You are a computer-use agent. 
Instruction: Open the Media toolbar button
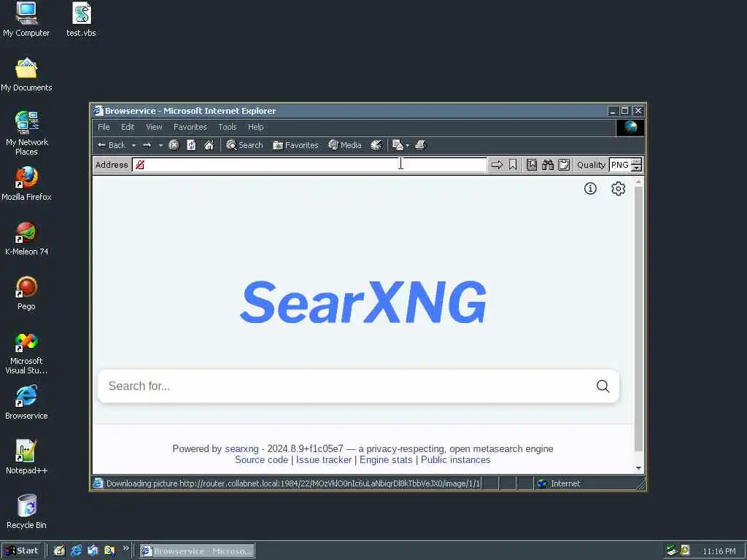pos(345,145)
